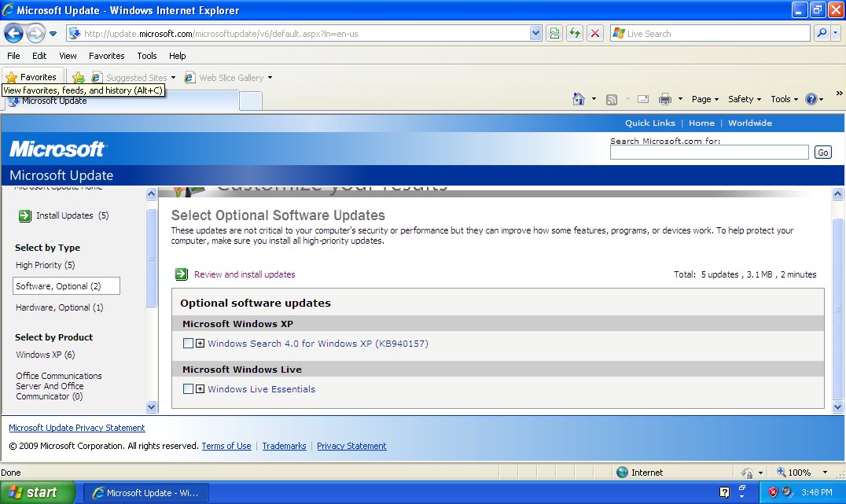
Task: Click the Live Search magnifier button
Action: [821, 34]
